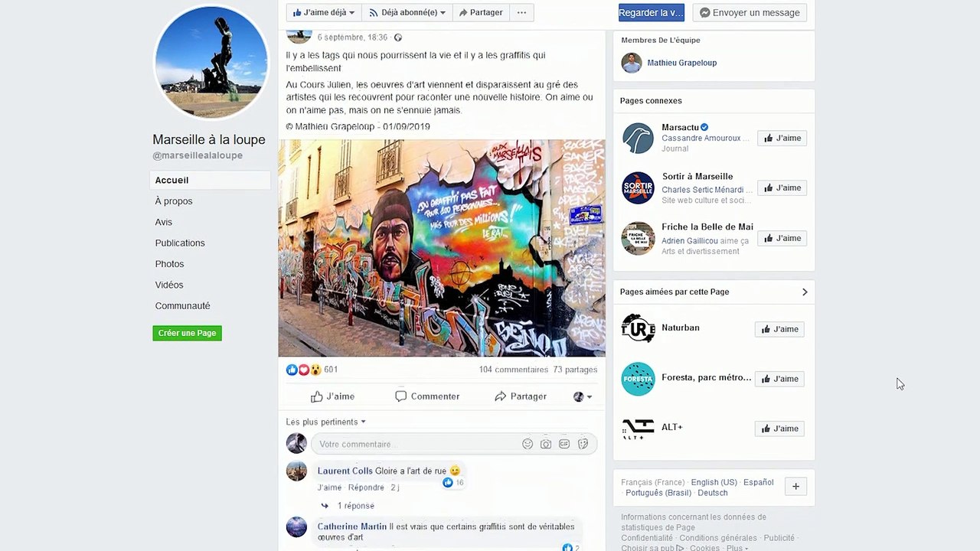The width and height of the screenshot is (980, 551).
Task: Open the Sortir à Marseille page logo
Action: click(x=638, y=188)
